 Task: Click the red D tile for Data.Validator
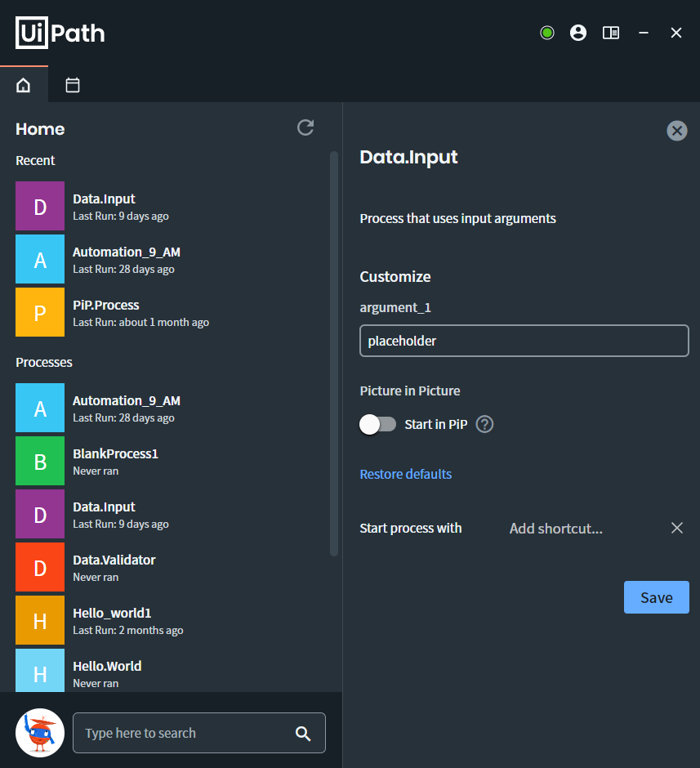tap(40, 567)
